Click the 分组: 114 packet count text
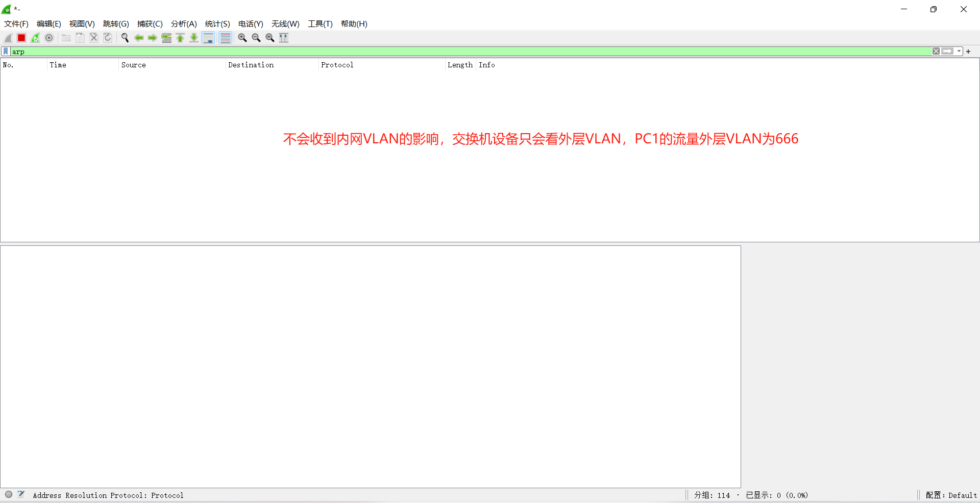This screenshot has width=980, height=503. click(x=712, y=495)
